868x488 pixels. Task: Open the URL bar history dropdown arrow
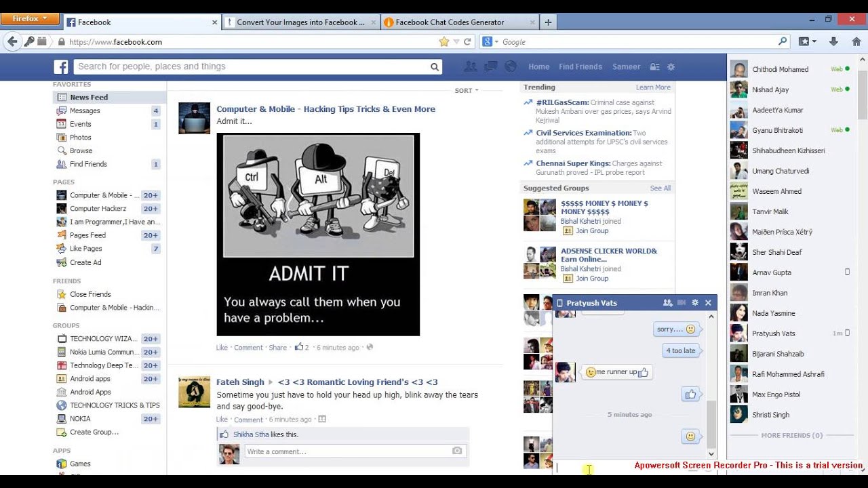click(x=456, y=41)
